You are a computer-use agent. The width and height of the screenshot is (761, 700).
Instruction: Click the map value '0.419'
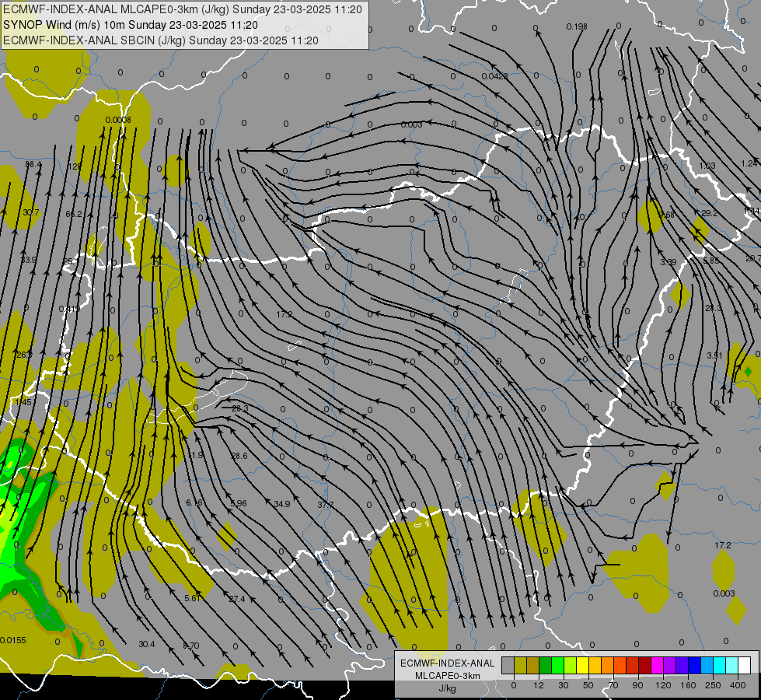(x=69, y=309)
